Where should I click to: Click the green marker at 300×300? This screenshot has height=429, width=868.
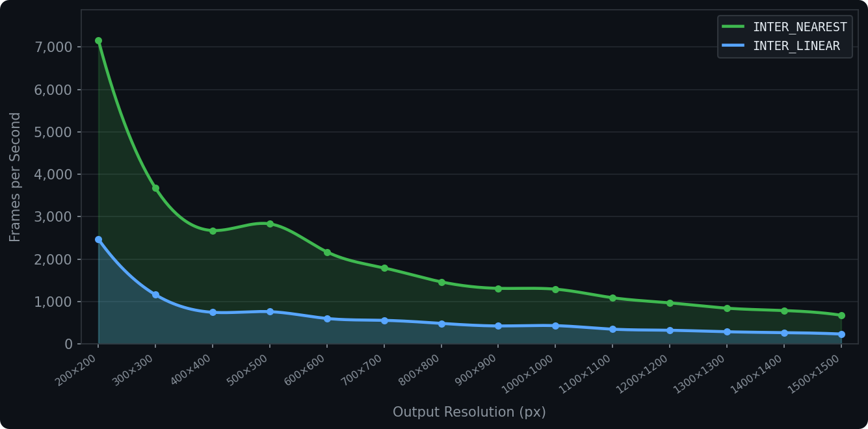pyautogui.click(x=155, y=188)
